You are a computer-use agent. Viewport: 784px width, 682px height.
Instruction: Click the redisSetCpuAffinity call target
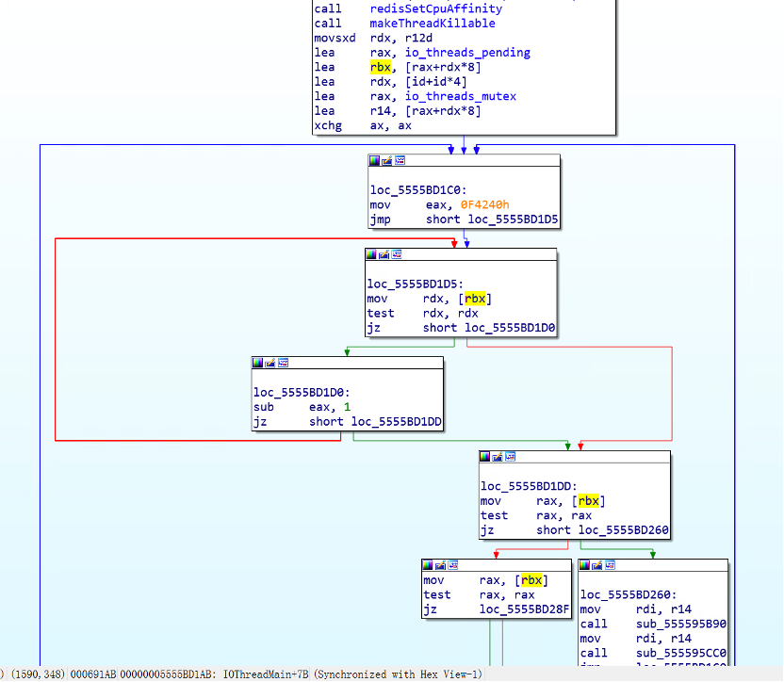click(423, 9)
